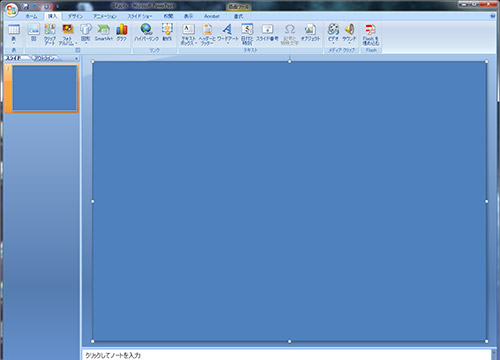Image resolution: width=500 pixels, height=360 pixels.
Task: Insert a SmartArt graphic
Action: tap(103, 33)
